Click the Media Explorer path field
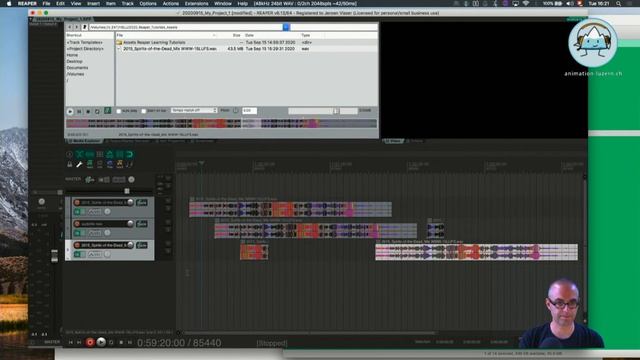640x360 pixels. [x=186, y=27]
